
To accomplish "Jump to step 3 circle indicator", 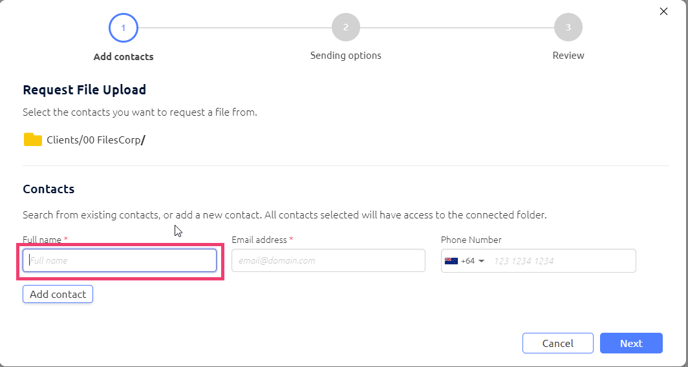I will (x=568, y=27).
